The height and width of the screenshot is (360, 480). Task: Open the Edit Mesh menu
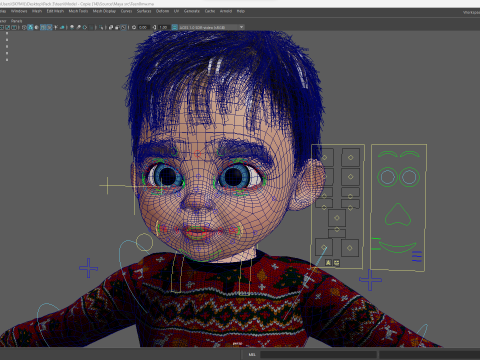[x=55, y=11]
